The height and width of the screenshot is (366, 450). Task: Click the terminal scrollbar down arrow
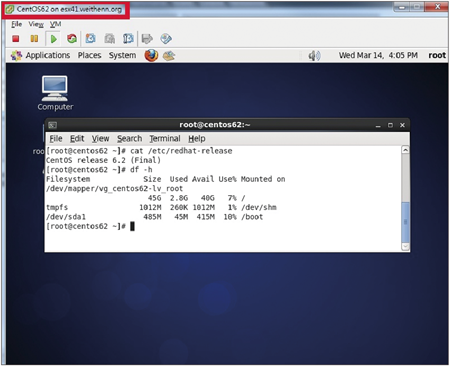pos(405,246)
